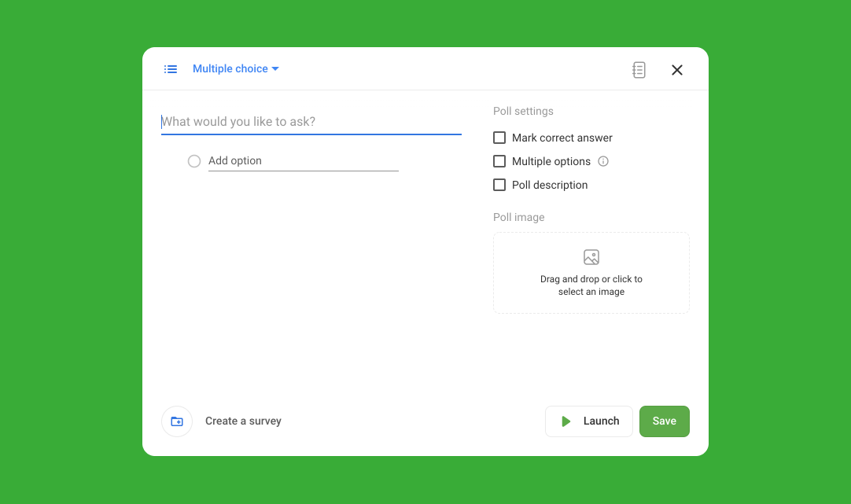Click the Poll image heading

518,218
